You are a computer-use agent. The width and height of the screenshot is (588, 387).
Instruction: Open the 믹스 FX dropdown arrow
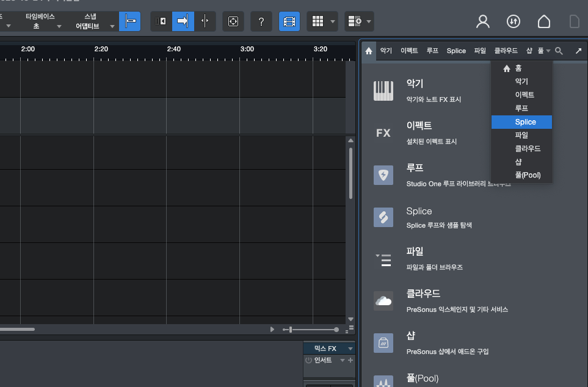pos(350,349)
